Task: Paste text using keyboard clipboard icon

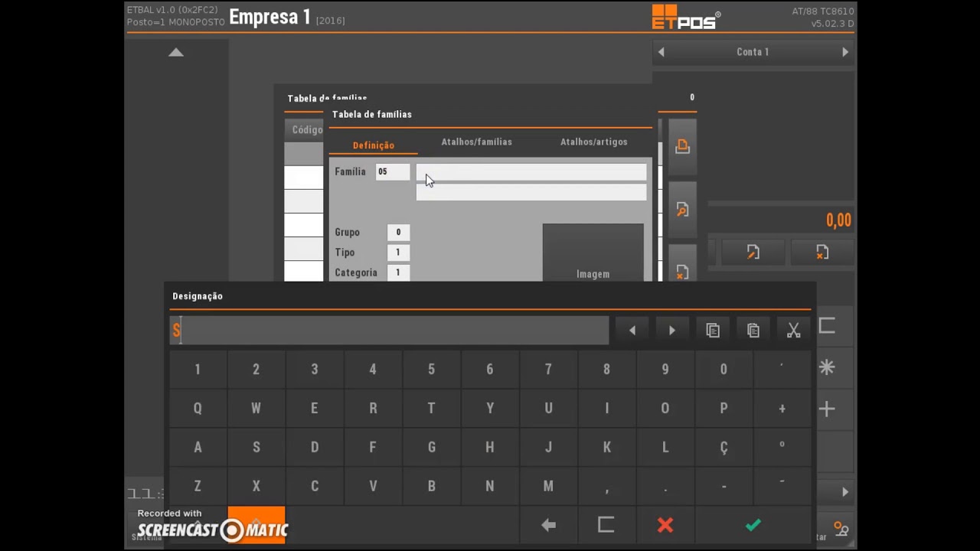Action: tap(753, 330)
